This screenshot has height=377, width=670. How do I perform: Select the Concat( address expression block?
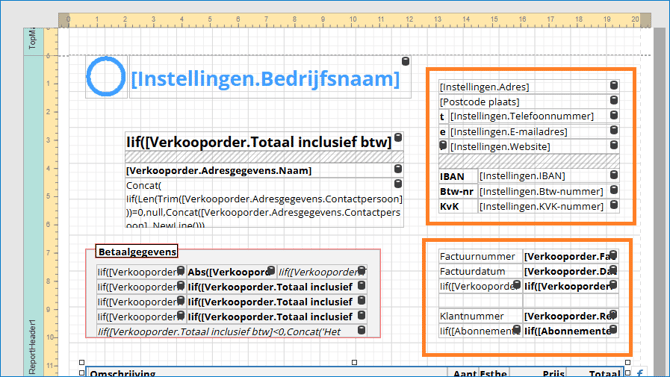264,203
